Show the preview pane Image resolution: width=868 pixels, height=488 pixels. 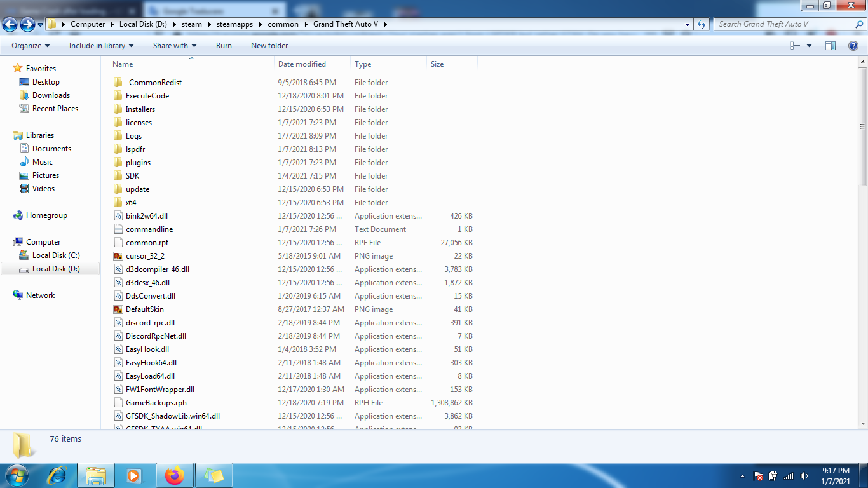pos(830,46)
